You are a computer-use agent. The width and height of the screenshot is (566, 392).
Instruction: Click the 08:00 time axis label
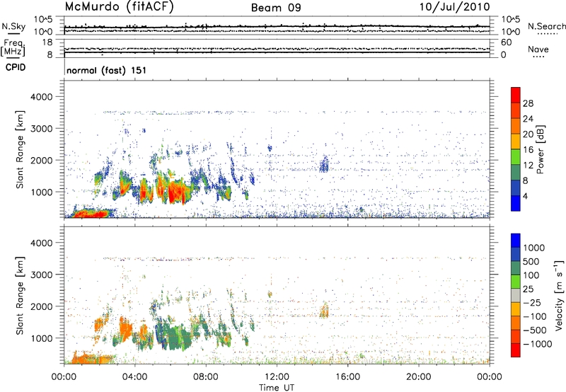(x=206, y=377)
